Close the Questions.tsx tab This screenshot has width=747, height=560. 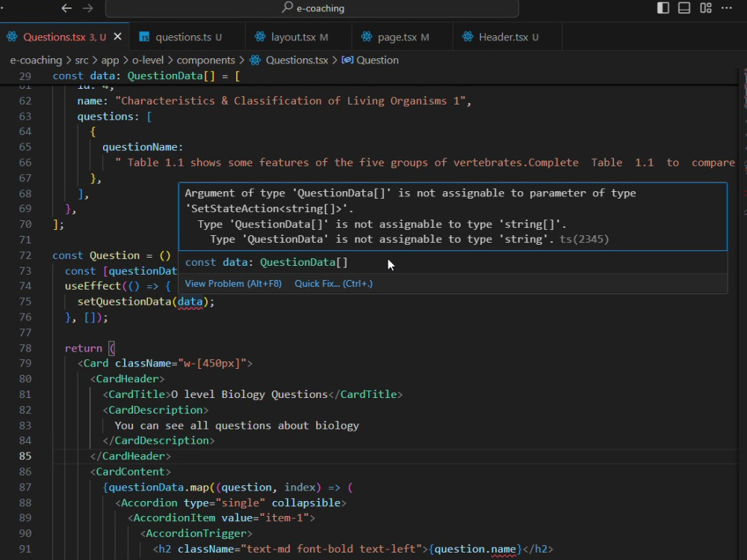118,37
